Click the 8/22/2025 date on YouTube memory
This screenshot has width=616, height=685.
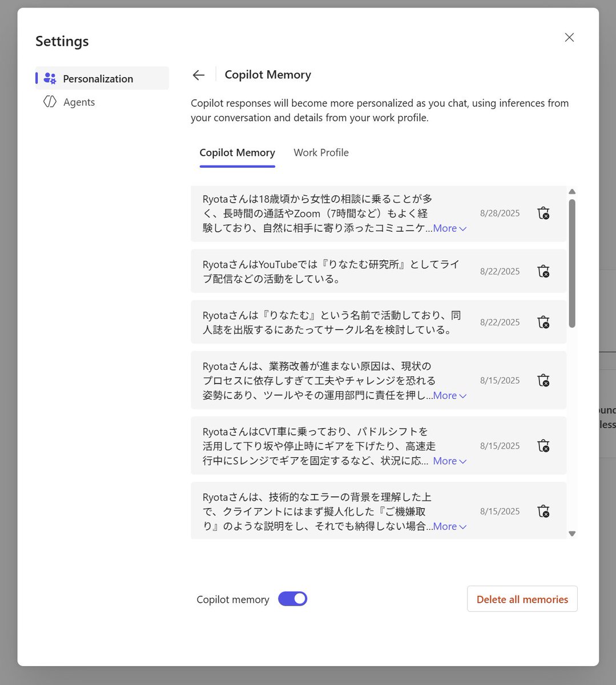point(500,271)
